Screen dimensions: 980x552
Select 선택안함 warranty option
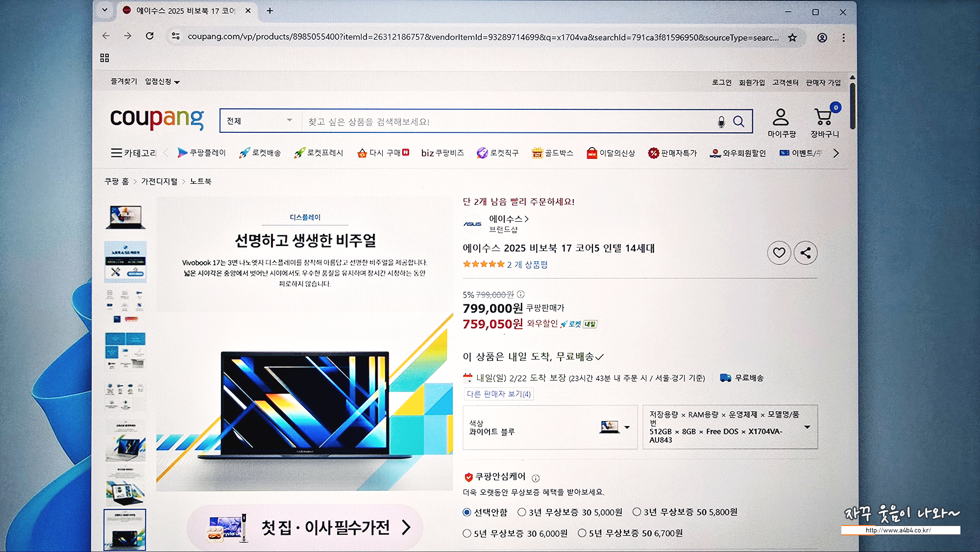click(x=467, y=512)
